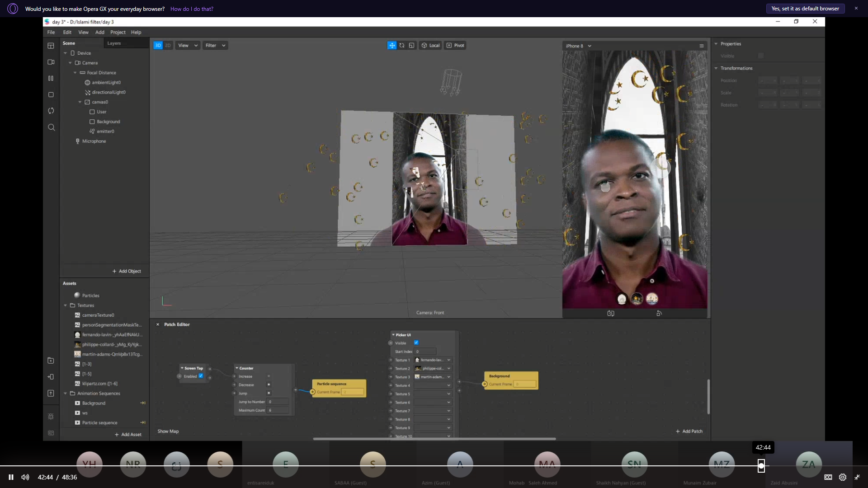Open search with the magnifier icon

click(51, 127)
